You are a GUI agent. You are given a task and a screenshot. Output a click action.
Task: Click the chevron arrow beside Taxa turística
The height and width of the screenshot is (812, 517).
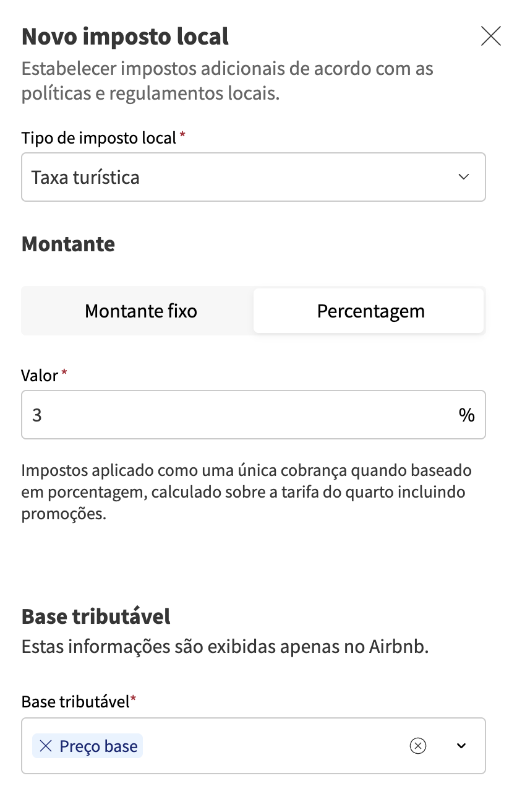coord(464,178)
